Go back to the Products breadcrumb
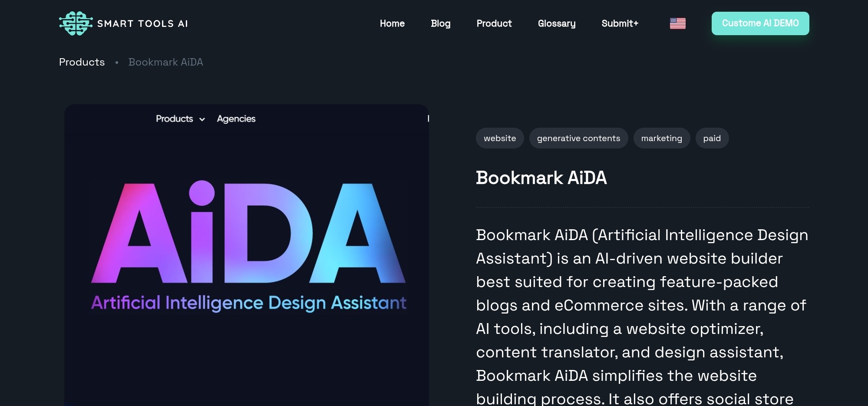 82,62
